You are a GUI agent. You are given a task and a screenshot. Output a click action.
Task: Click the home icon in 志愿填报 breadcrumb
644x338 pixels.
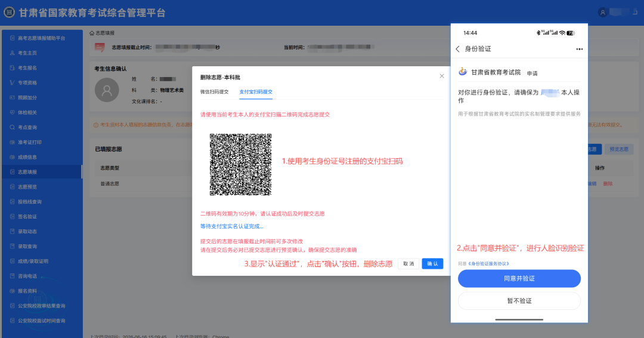[x=92, y=33]
